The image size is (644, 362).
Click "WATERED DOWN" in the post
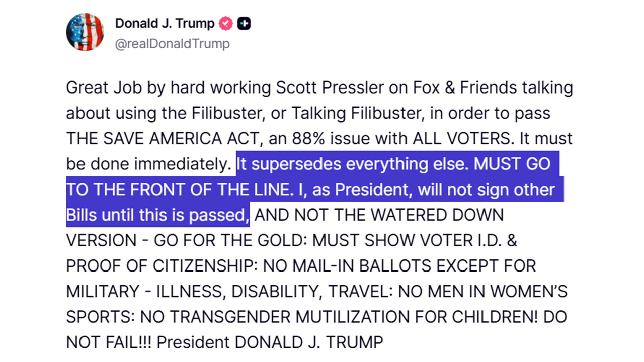point(437,216)
